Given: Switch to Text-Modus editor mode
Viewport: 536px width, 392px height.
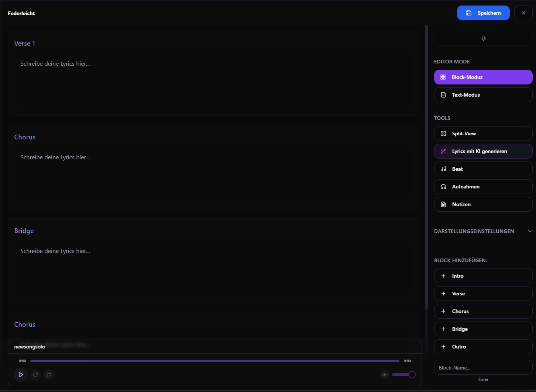Looking at the screenshot, I should click(x=483, y=95).
